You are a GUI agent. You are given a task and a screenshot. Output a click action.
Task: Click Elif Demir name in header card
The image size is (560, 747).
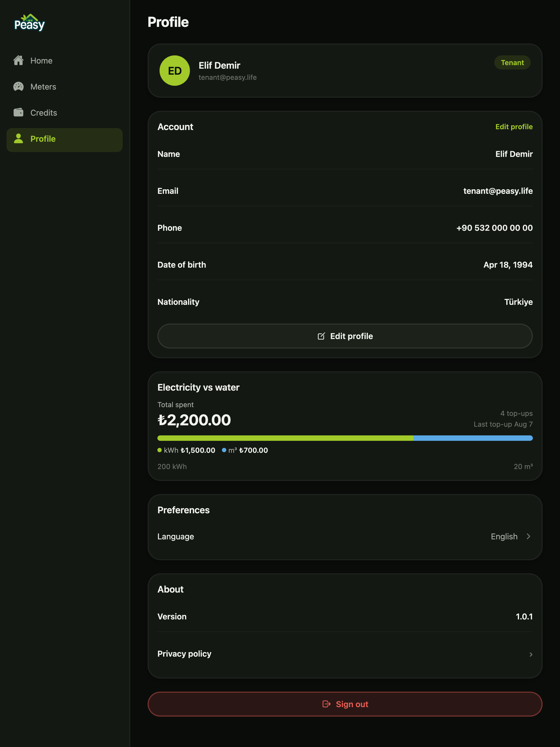click(219, 65)
